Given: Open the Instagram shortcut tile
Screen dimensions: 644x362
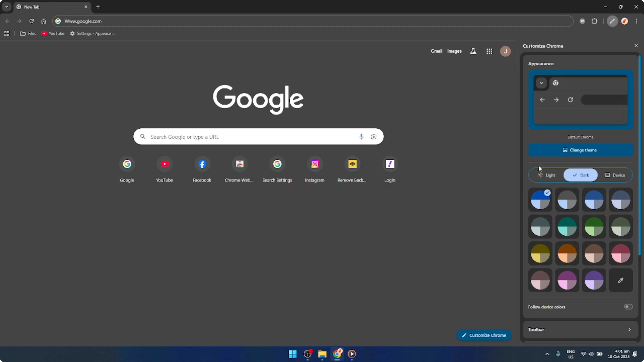Looking at the screenshot, I should click(315, 170).
